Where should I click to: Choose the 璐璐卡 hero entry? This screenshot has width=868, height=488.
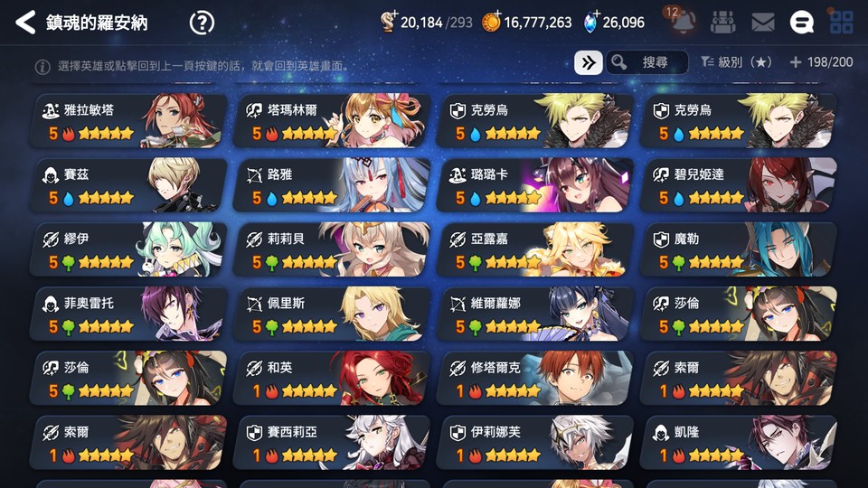point(535,184)
